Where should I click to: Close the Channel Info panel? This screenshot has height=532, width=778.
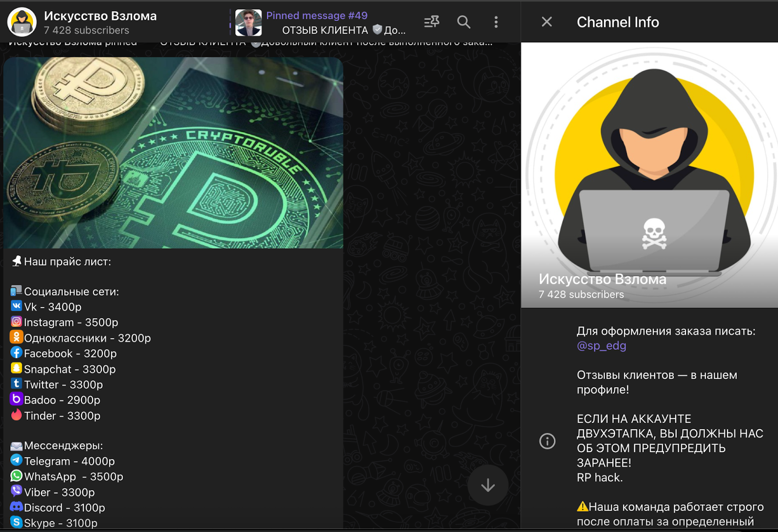547,22
